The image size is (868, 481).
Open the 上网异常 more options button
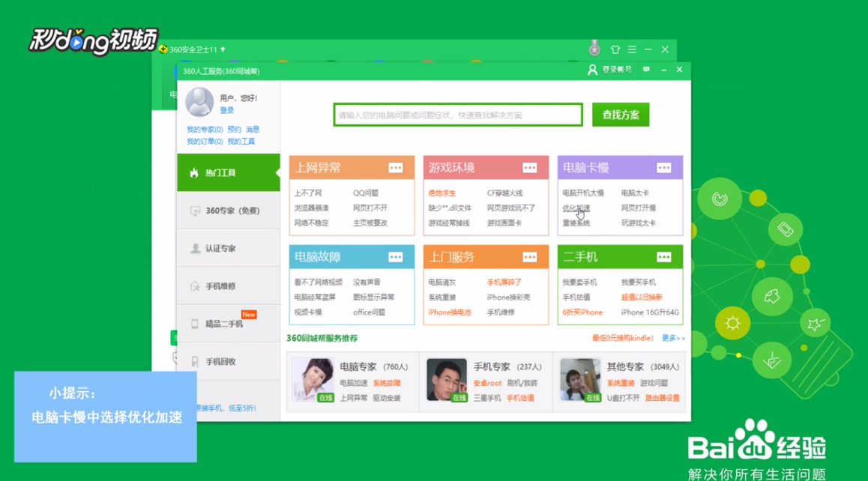point(395,168)
